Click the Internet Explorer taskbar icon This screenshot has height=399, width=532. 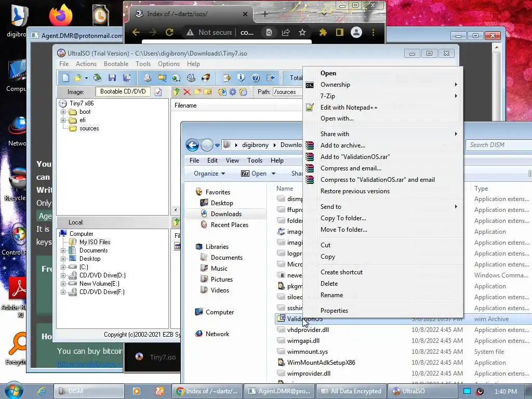click(42, 391)
